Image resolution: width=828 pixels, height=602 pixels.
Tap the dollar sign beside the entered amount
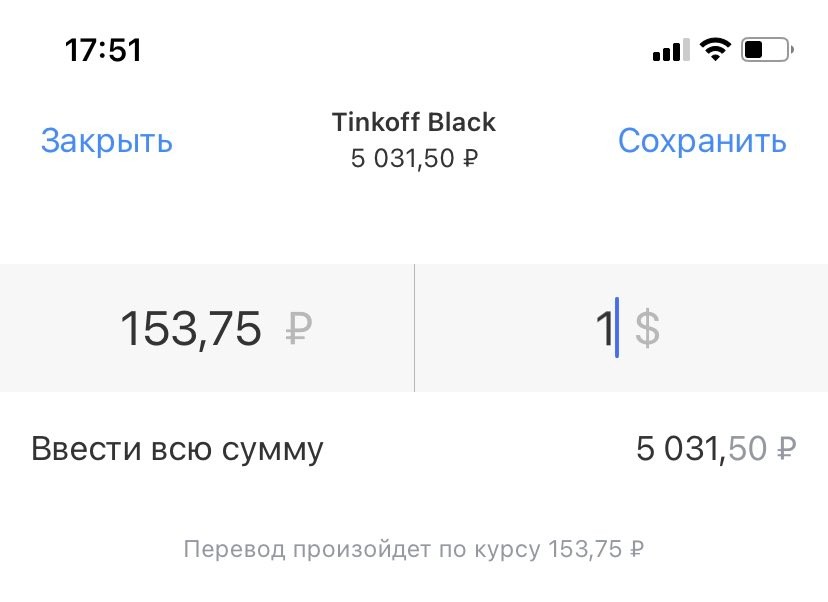point(650,328)
